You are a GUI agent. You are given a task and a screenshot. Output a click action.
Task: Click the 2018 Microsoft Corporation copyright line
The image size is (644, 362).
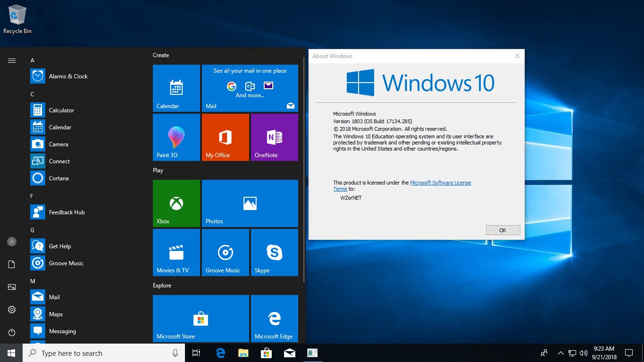coord(390,129)
